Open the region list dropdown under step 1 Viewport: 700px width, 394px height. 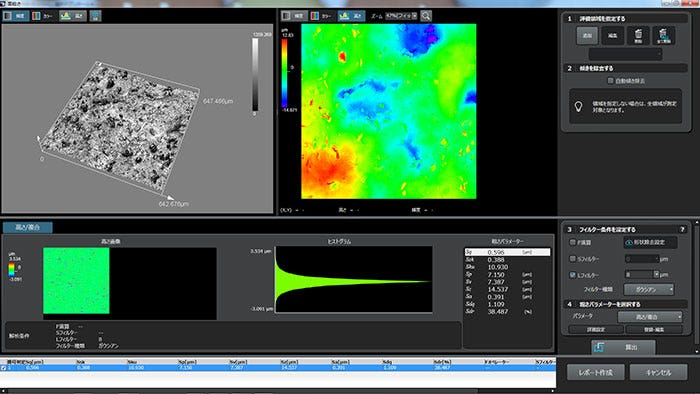625,54
